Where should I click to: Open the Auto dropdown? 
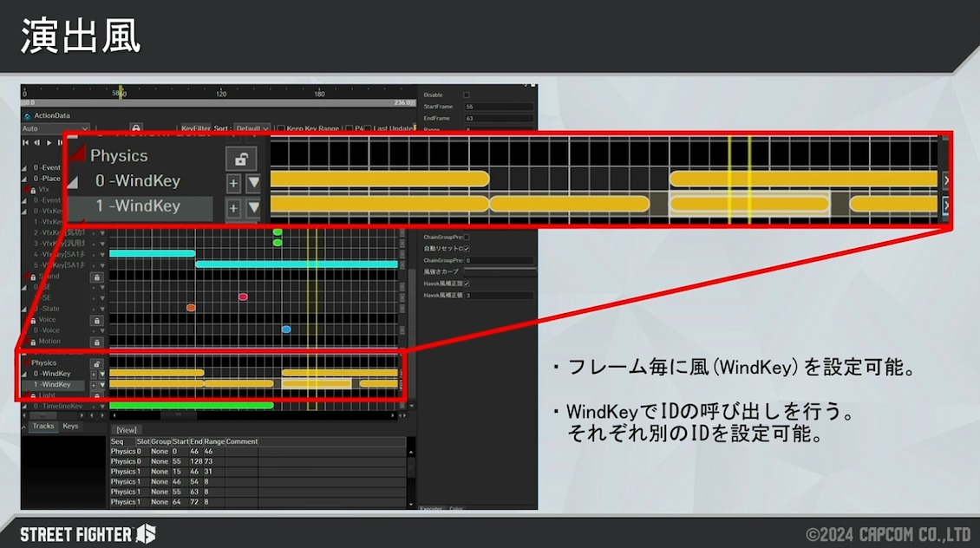(x=55, y=128)
